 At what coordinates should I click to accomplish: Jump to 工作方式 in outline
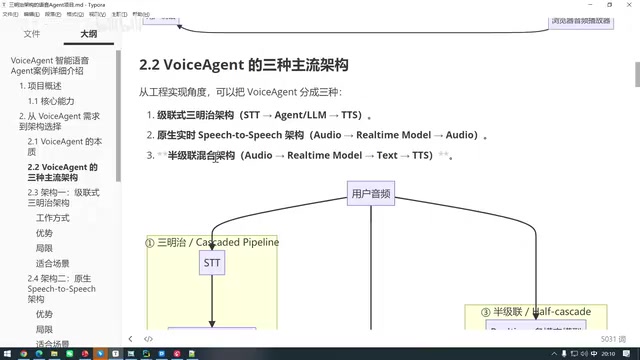click(53, 218)
